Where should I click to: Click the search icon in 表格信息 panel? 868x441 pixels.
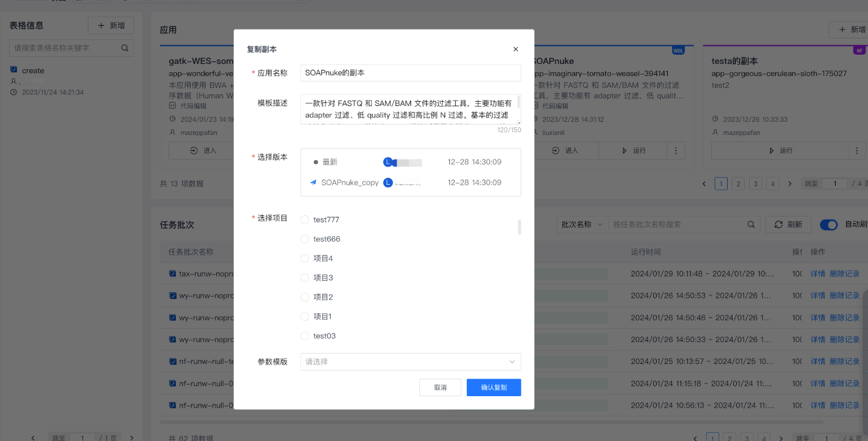tap(124, 48)
